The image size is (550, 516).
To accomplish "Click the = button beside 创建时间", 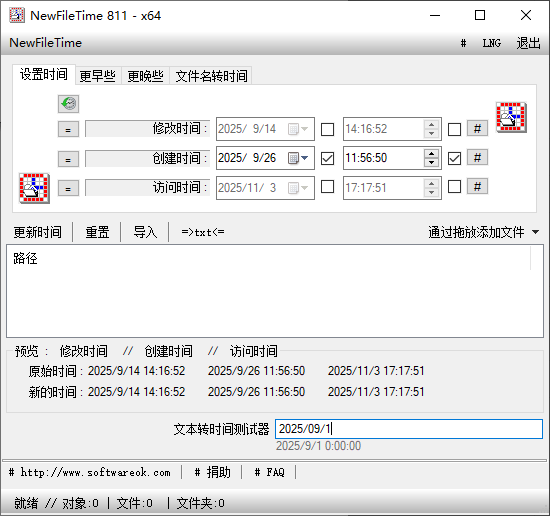I will point(68,159).
